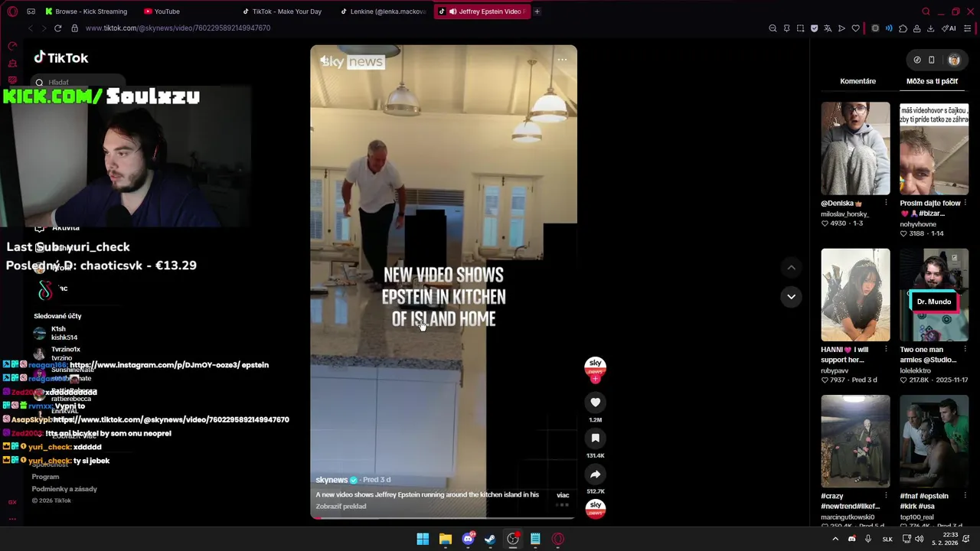Open the @Deniska suggested video thumbnail
This screenshot has height=551, width=980.
855,148
